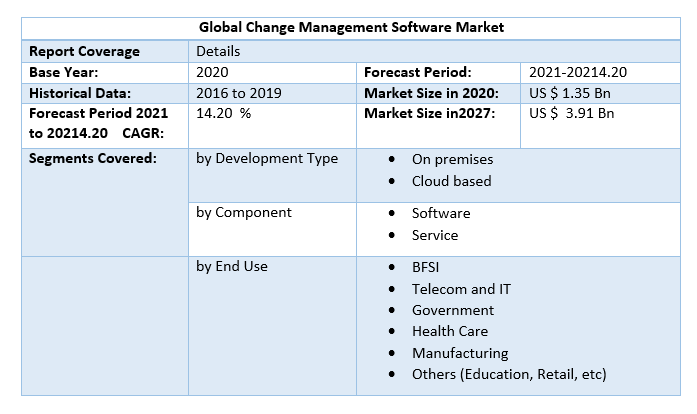
Task: Click the Global Change Management Software Market title
Action: click(351, 27)
